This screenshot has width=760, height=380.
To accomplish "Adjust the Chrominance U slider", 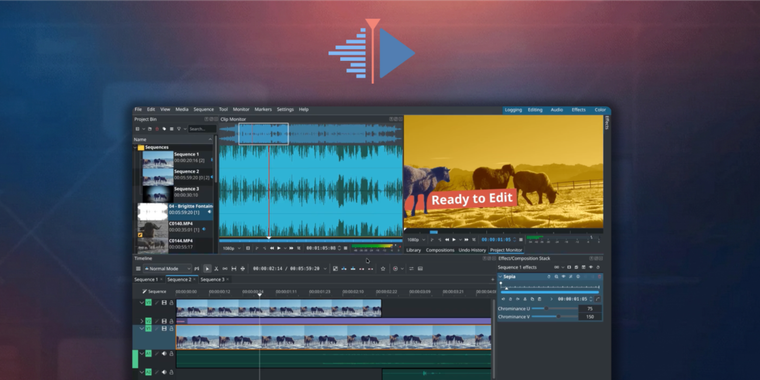I will pos(556,309).
